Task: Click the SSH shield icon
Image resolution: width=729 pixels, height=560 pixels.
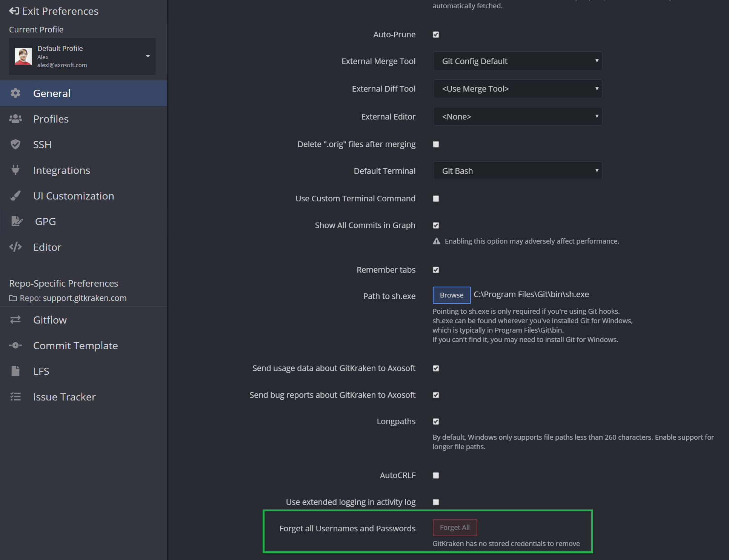Action: (15, 144)
